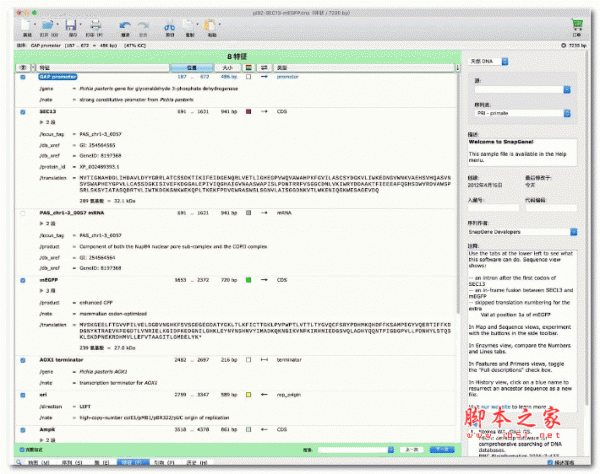
Task: Click the ori yellow color swatch
Action: [x=248, y=394]
